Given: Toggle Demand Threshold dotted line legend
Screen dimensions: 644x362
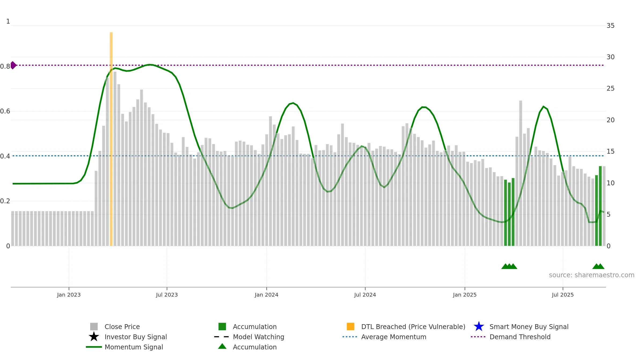Looking at the screenshot, I should tap(511, 337).
